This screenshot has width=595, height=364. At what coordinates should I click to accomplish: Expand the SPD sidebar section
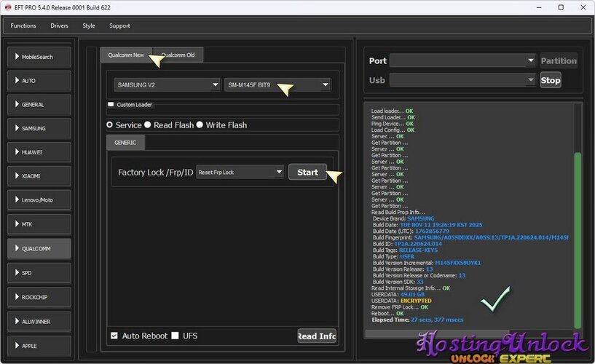(39, 272)
